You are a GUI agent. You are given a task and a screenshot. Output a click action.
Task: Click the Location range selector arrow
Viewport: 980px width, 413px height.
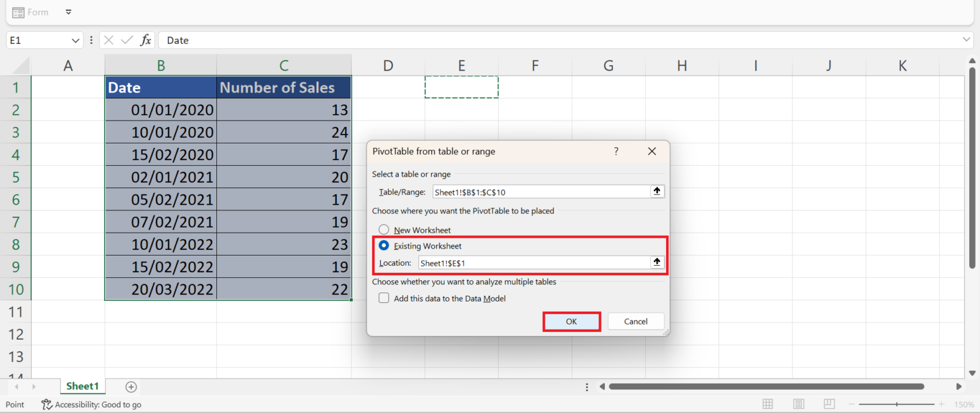point(657,262)
